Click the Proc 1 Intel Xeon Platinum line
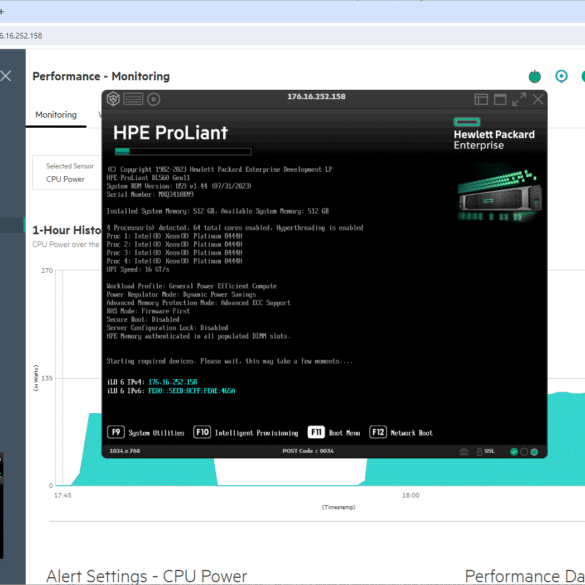 174,236
